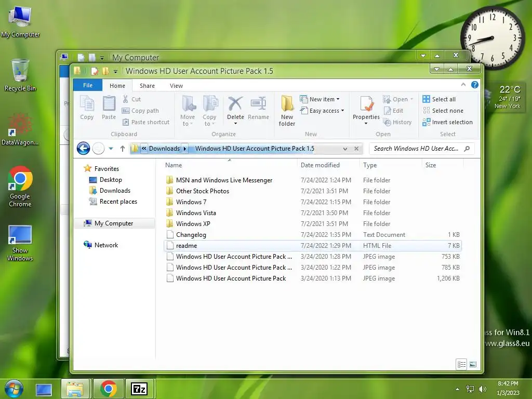
Task: Select Network in the navigation pane
Action: (101, 245)
